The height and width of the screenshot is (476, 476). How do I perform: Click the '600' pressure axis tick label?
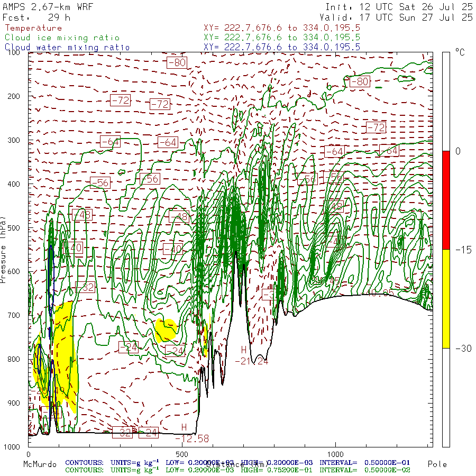[x=14, y=271]
